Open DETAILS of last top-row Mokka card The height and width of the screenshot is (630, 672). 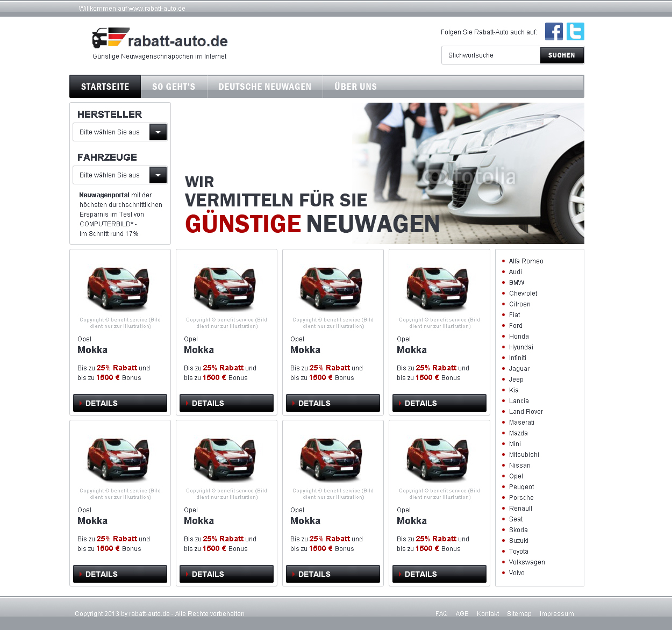(439, 403)
